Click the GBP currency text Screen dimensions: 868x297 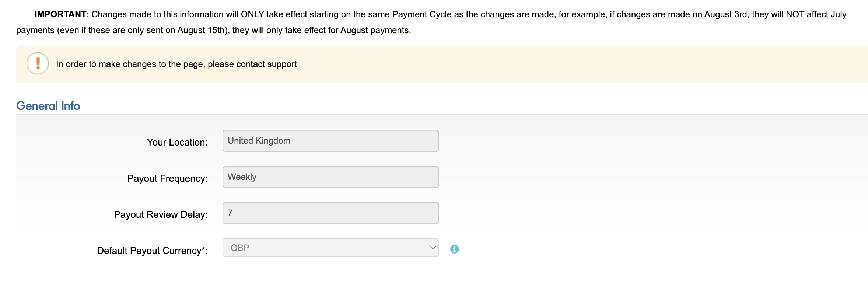[x=240, y=248]
